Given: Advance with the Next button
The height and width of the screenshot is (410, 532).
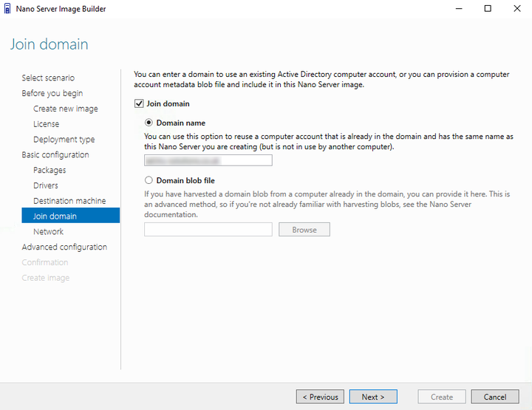Looking at the screenshot, I should pos(373,397).
